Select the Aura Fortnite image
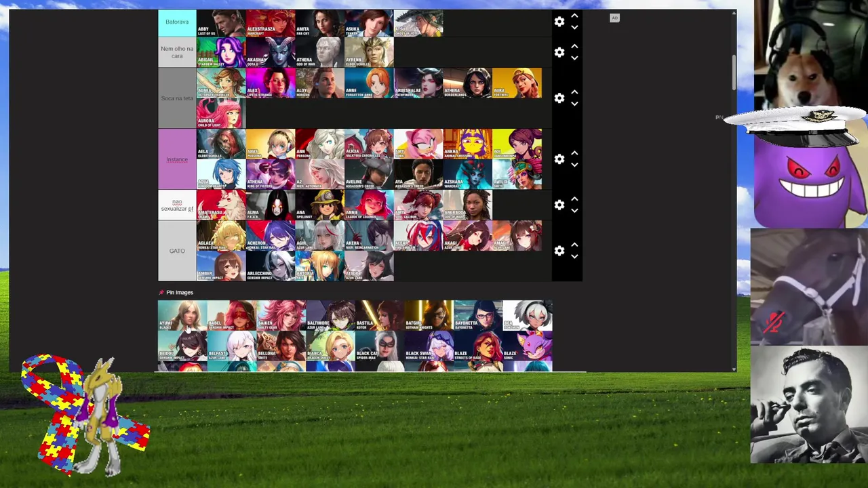868x488 pixels. coord(517,83)
